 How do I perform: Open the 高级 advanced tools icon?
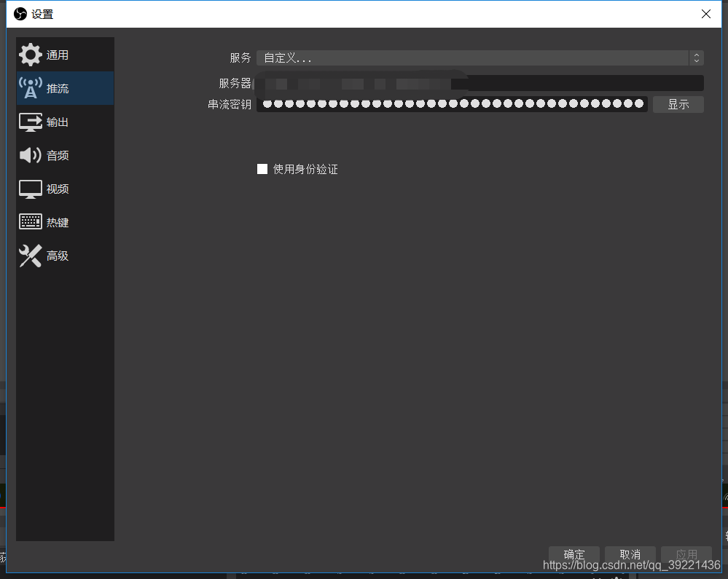tap(30, 256)
